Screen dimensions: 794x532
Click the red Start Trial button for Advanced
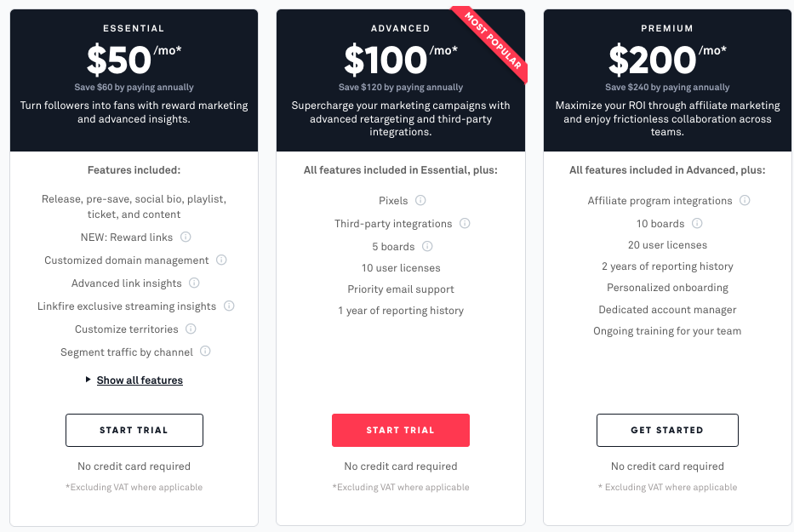point(401,430)
